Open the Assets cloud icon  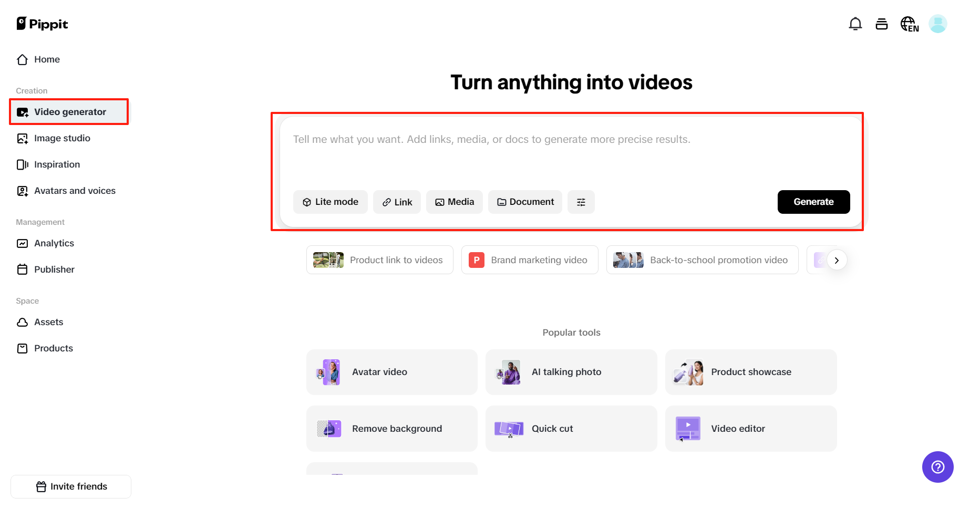22,322
